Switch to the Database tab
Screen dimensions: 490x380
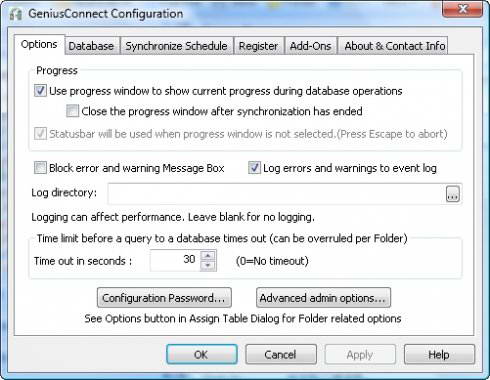click(91, 46)
